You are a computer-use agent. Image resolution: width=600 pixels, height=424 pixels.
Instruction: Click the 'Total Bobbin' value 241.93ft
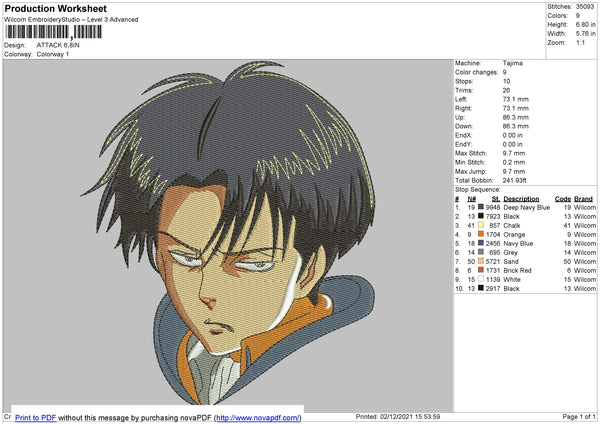click(515, 180)
